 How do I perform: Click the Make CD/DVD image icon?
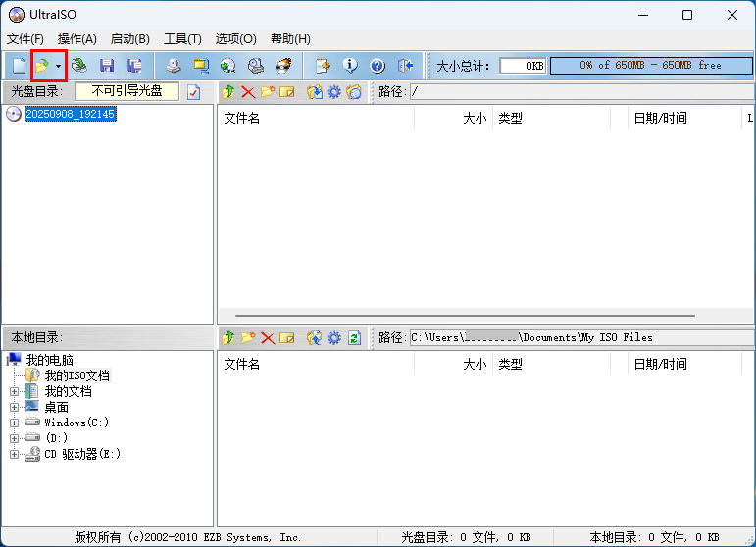[174, 66]
